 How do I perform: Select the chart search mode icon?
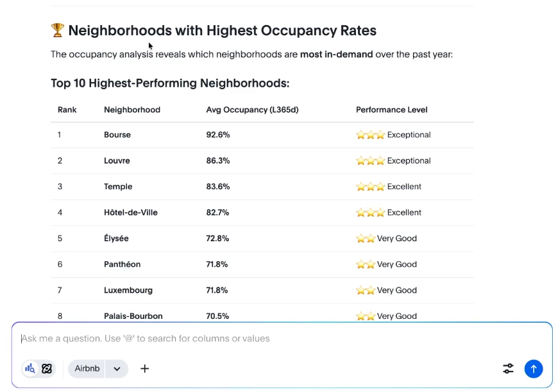[30, 369]
